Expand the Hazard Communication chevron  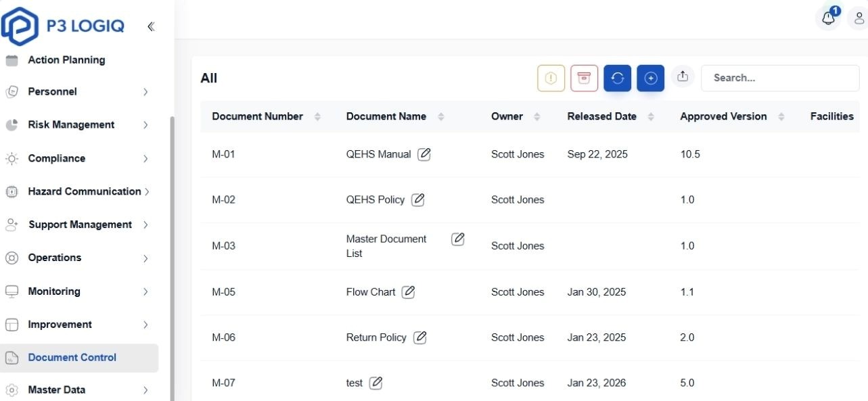[x=146, y=191]
